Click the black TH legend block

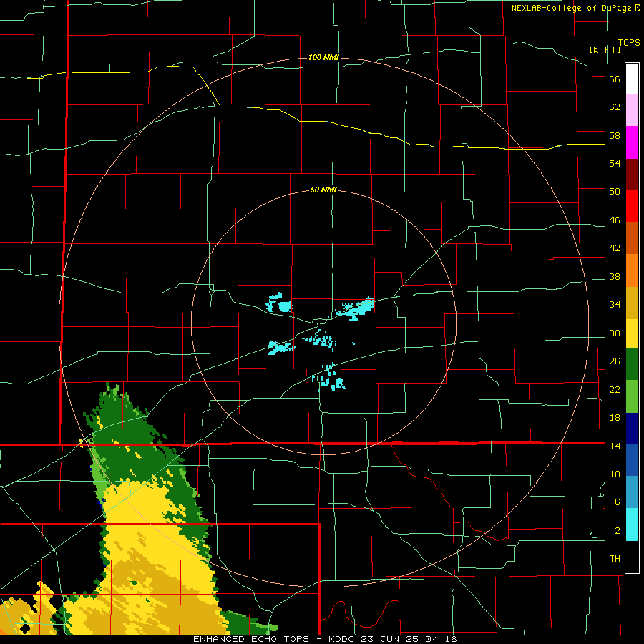click(632, 557)
